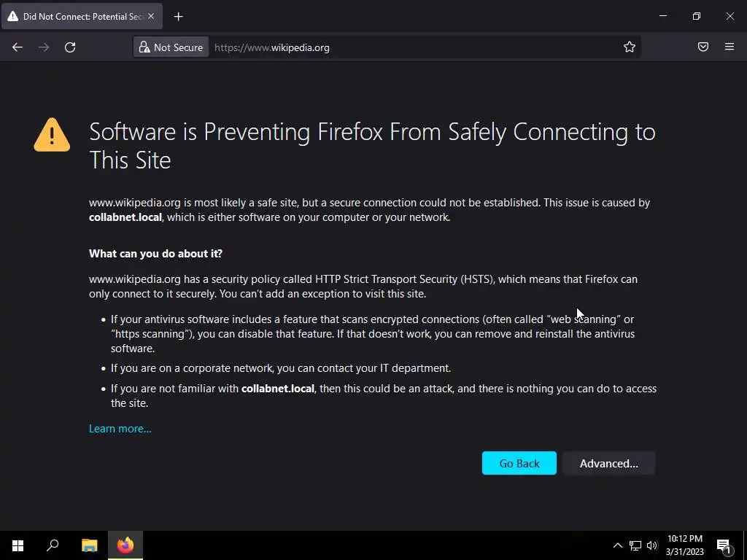This screenshot has height=560, width=747.
Task: Close the Did Not Connect tab
Action: 151,16
